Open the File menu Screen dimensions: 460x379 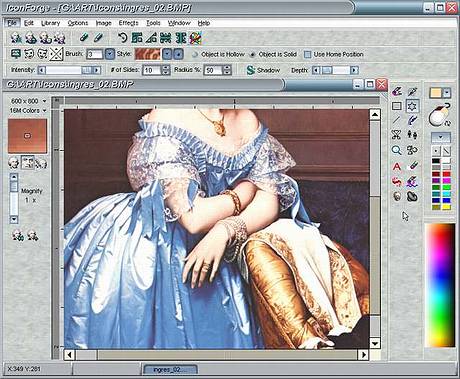pyautogui.click(x=12, y=23)
